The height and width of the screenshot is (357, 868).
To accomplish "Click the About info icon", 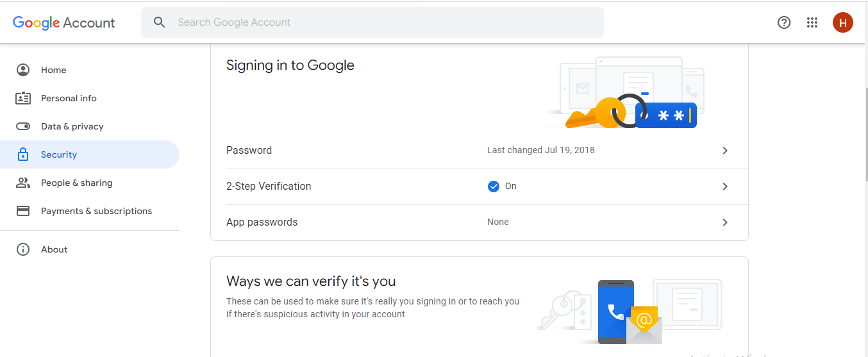I will point(23,249).
